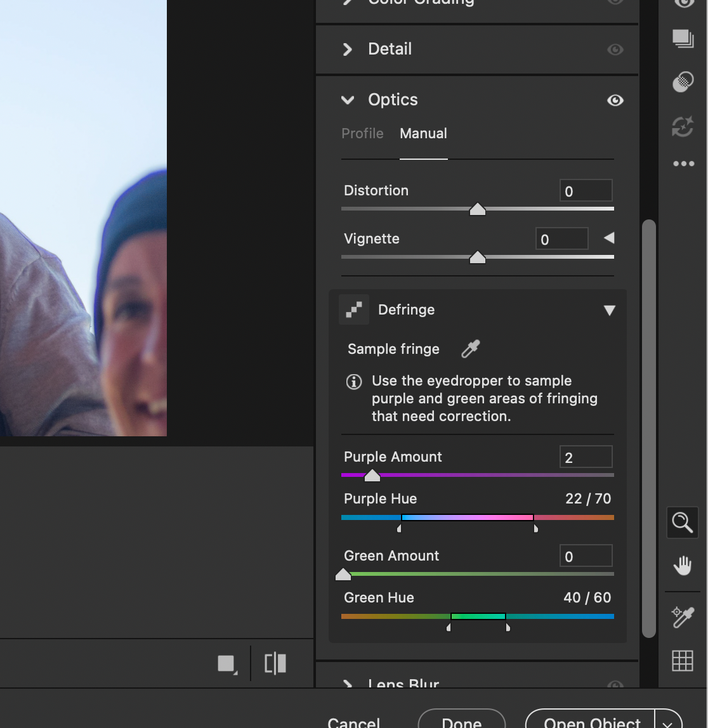Viewport: 708px width, 728px height.
Task: Collapse the Defringe section triangle
Action: [609, 310]
